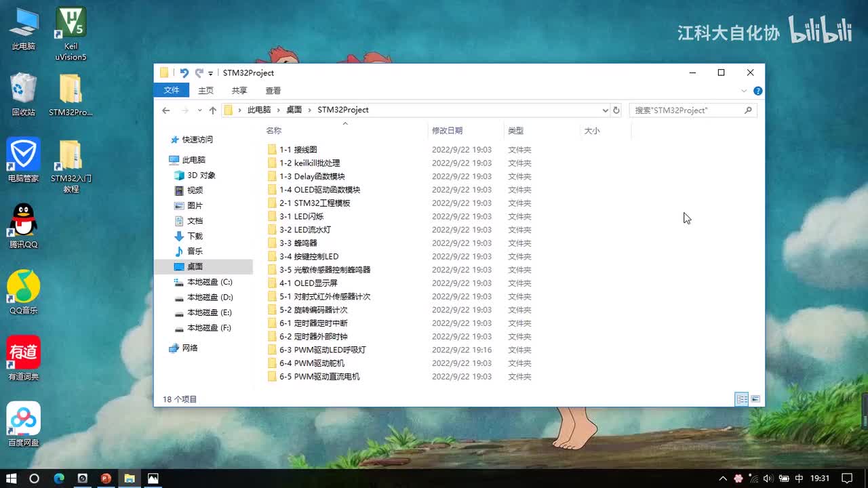Open the Photos app taskbar icon

(x=153, y=478)
